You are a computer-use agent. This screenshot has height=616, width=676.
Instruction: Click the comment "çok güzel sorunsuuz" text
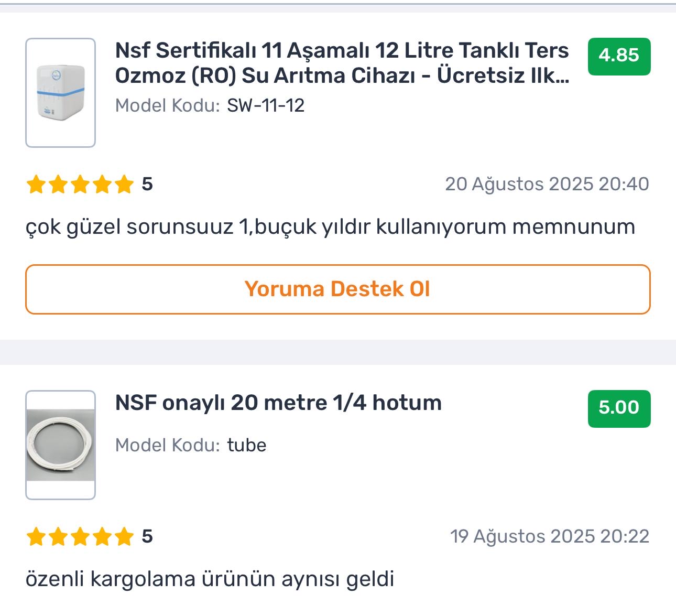129,228
